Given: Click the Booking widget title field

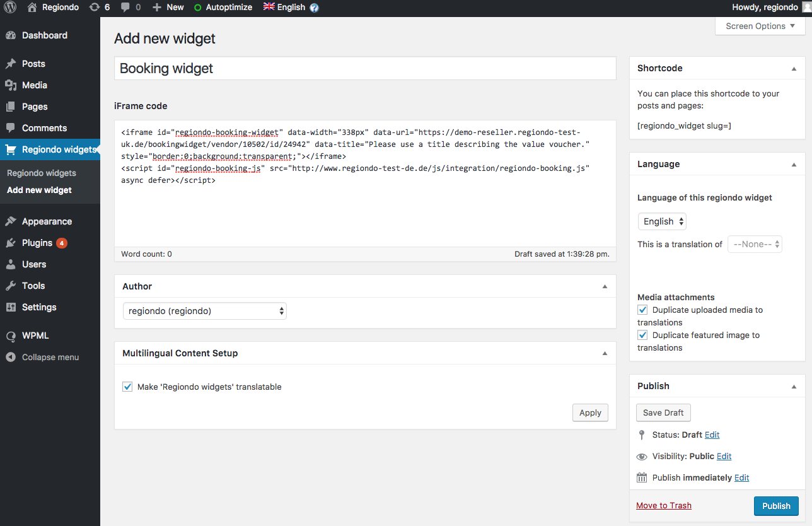Looking at the screenshot, I should tap(364, 68).
